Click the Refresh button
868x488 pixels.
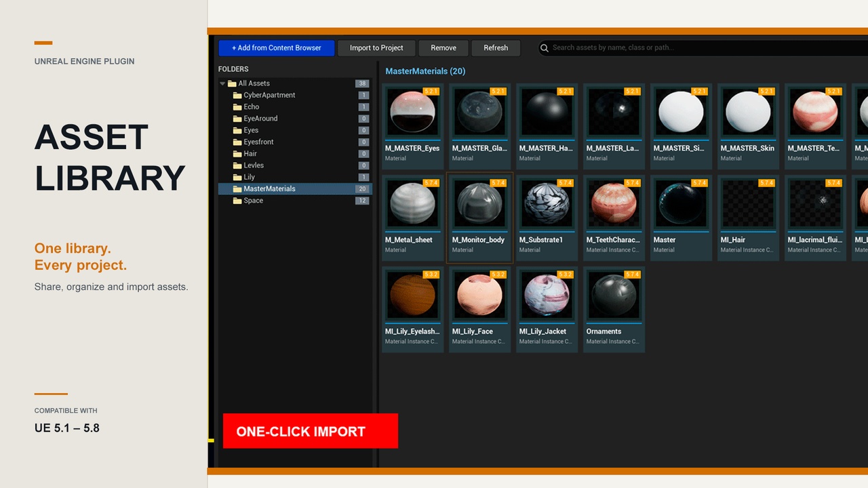[x=496, y=48]
